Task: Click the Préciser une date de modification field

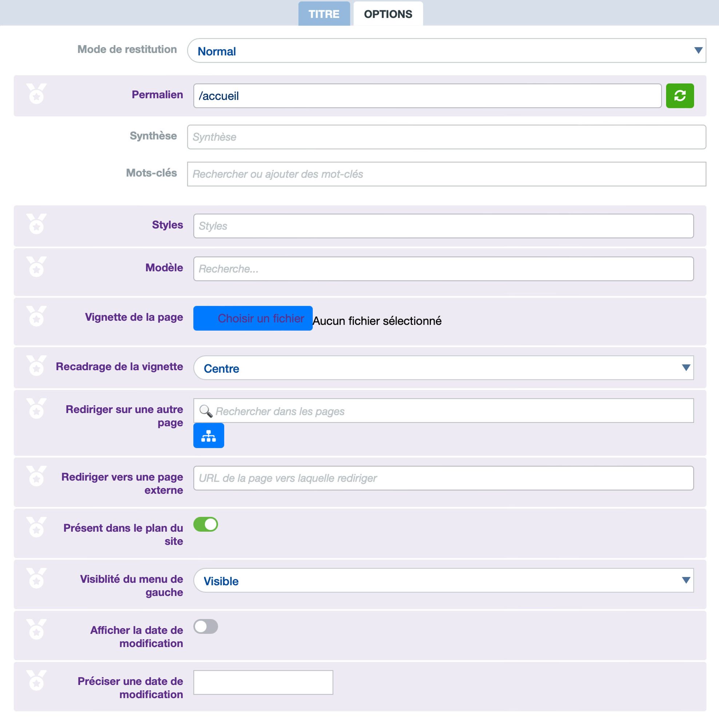Action: [x=263, y=682]
